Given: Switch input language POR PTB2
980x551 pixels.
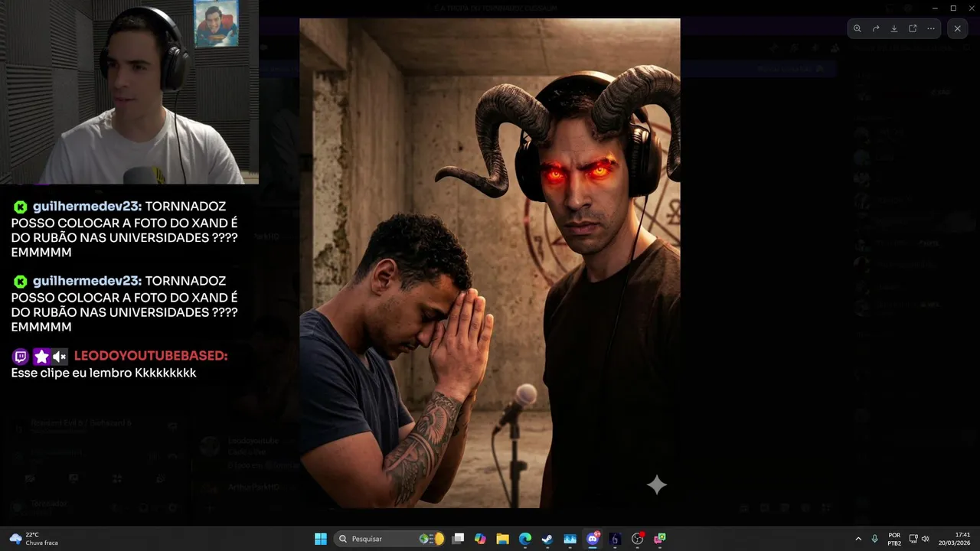Looking at the screenshot, I should 894,539.
